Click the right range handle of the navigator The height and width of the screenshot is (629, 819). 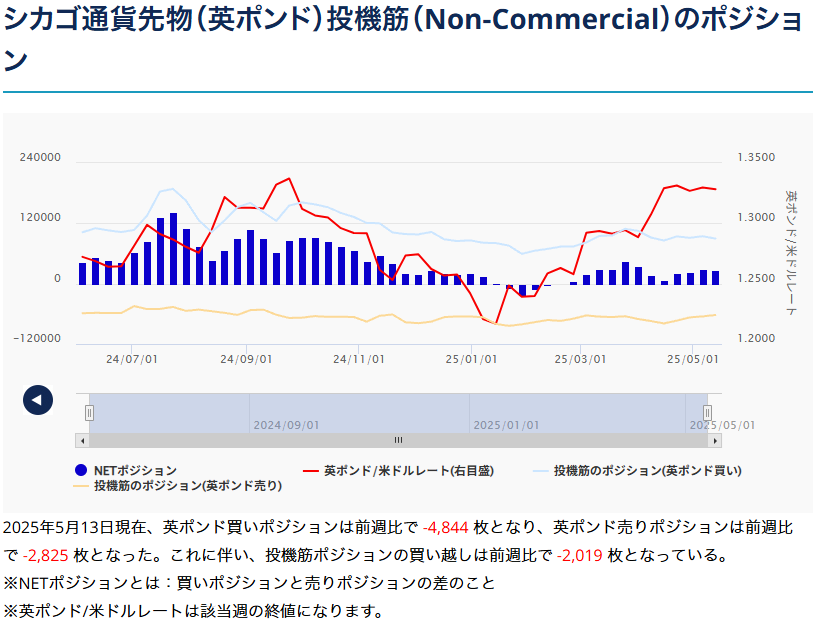click(707, 412)
